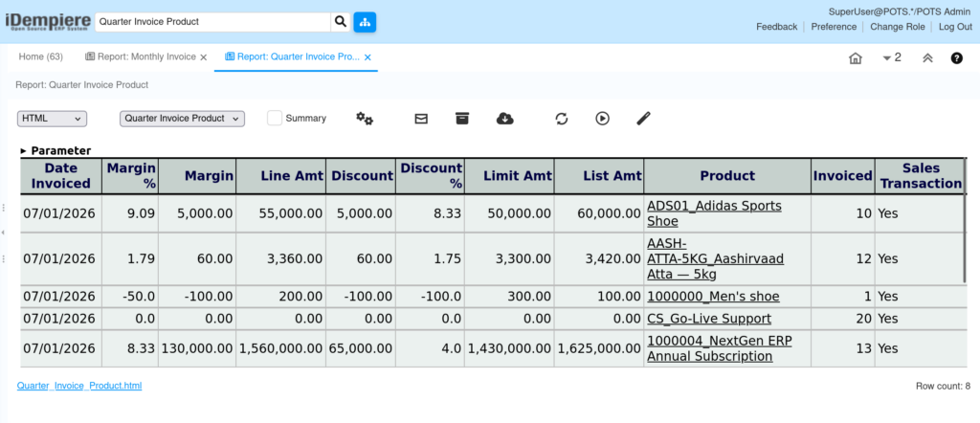The height and width of the screenshot is (423, 980).
Task: Open the open-windows count dropdown showing 2
Action: [892, 57]
